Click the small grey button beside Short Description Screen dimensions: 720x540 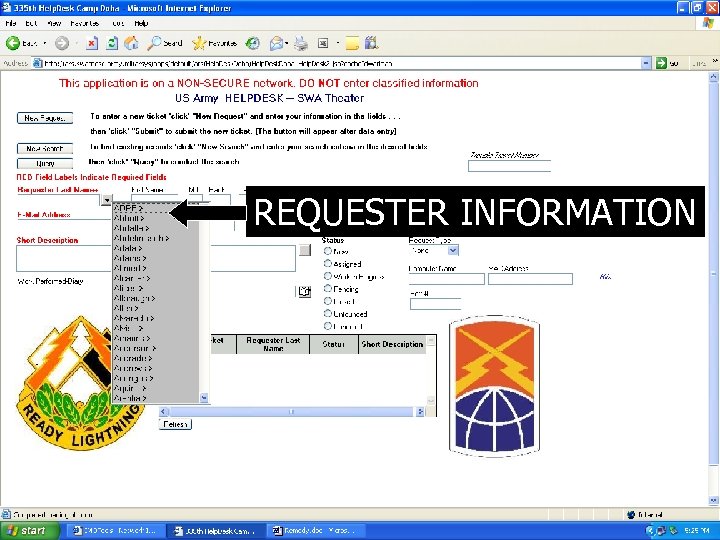click(x=305, y=250)
